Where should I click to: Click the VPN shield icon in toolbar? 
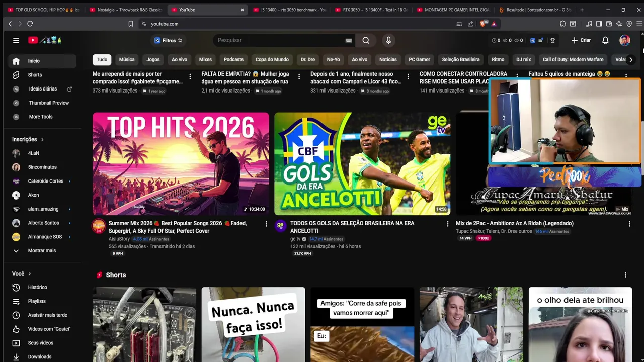pyautogui.click(x=629, y=24)
